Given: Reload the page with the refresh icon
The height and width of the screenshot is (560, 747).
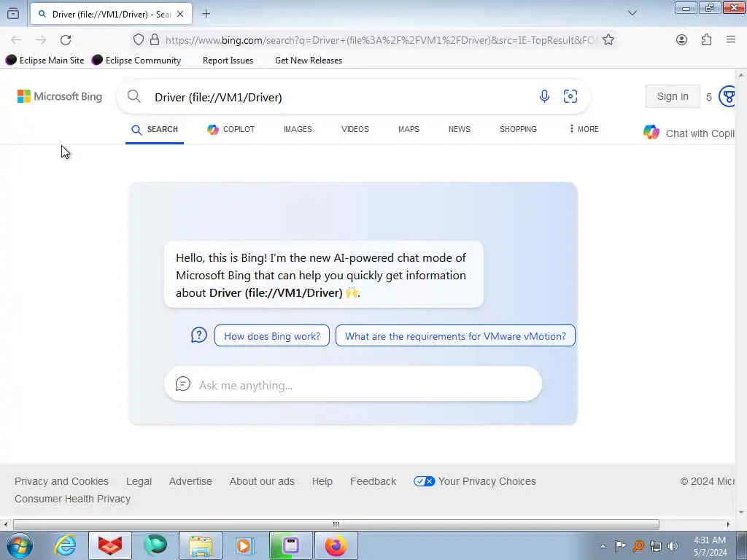Looking at the screenshot, I should [66, 40].
